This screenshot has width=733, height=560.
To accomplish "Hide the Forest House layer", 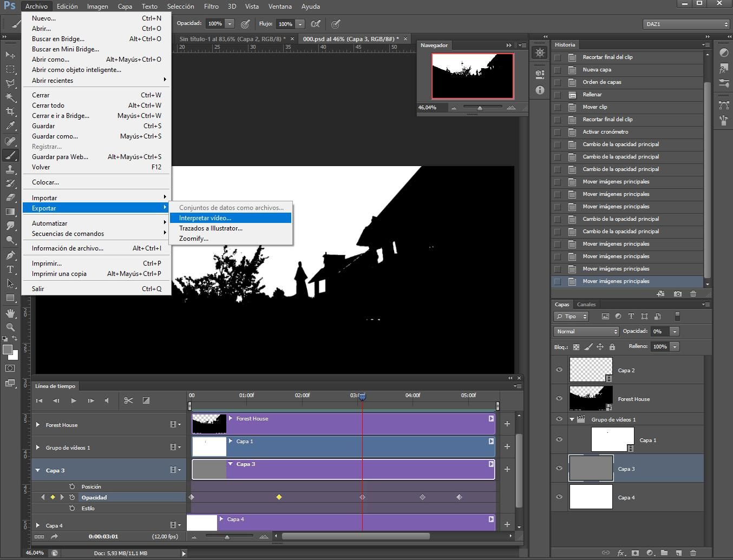I will (559, 399).
